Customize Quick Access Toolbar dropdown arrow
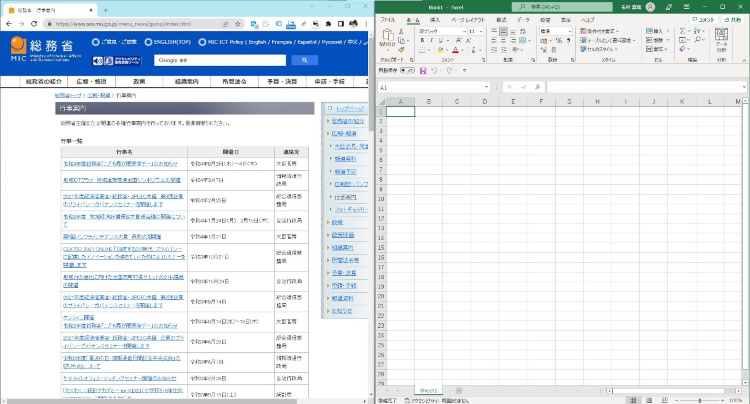Image resolution: width=750 pixels, height=404 pixels. 464,70
